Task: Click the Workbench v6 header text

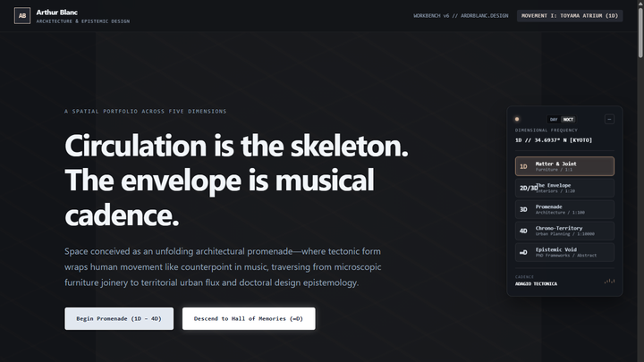Action: pyautogui.click(x=461, y=15)
